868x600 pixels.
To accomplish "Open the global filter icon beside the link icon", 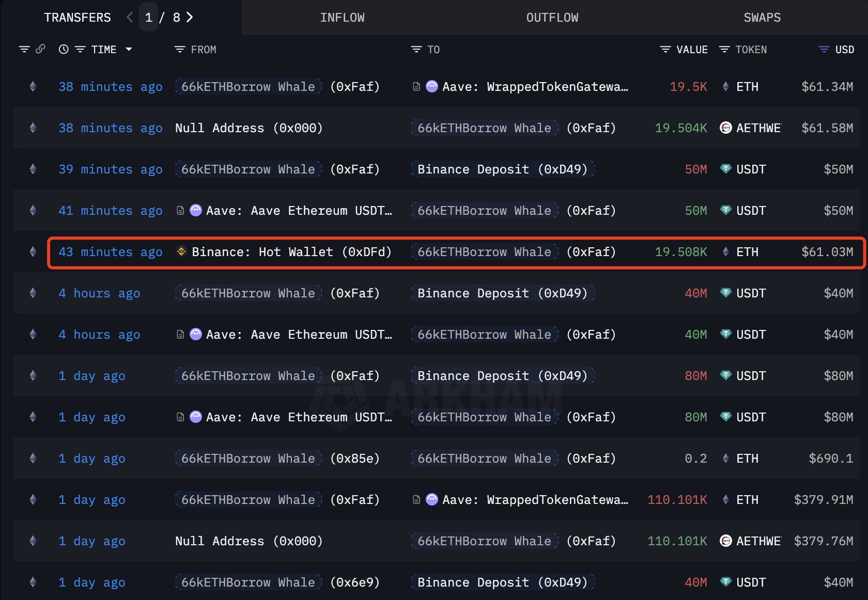I will pyautogui.click(x=24, y=49).
